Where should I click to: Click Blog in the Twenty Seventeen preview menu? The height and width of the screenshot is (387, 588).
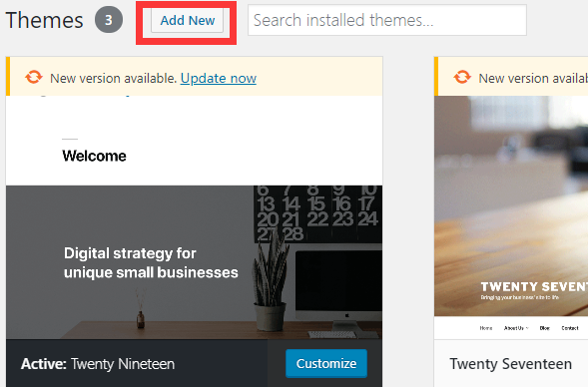click(544, 328)
